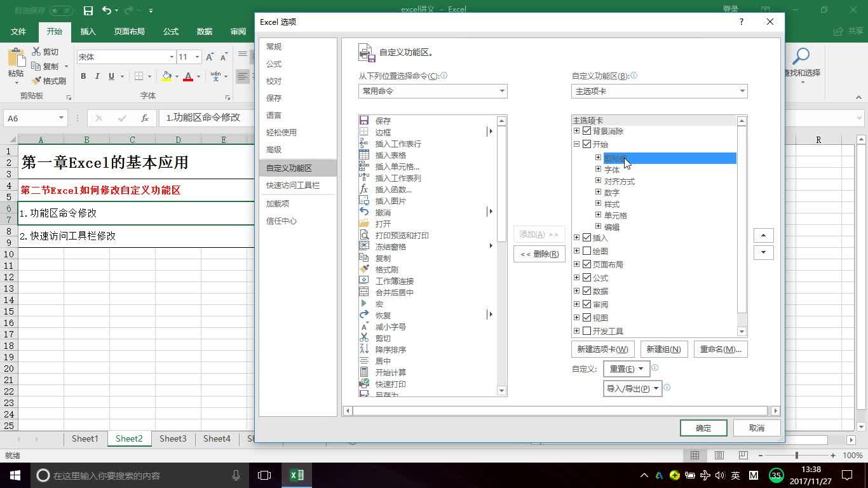Switch to the Sheet3 worksheet tab
Viewport: 868px width, 488px height.
coord(173,438)
